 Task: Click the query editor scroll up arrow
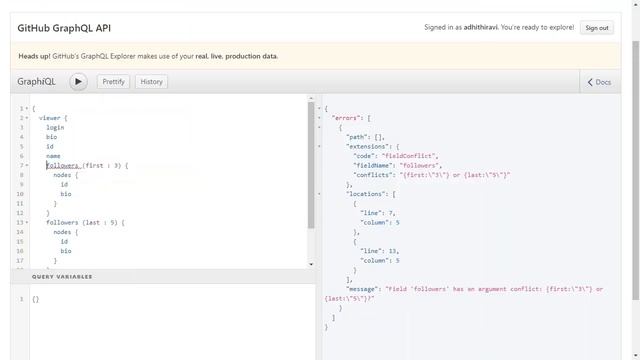(311, 98)
